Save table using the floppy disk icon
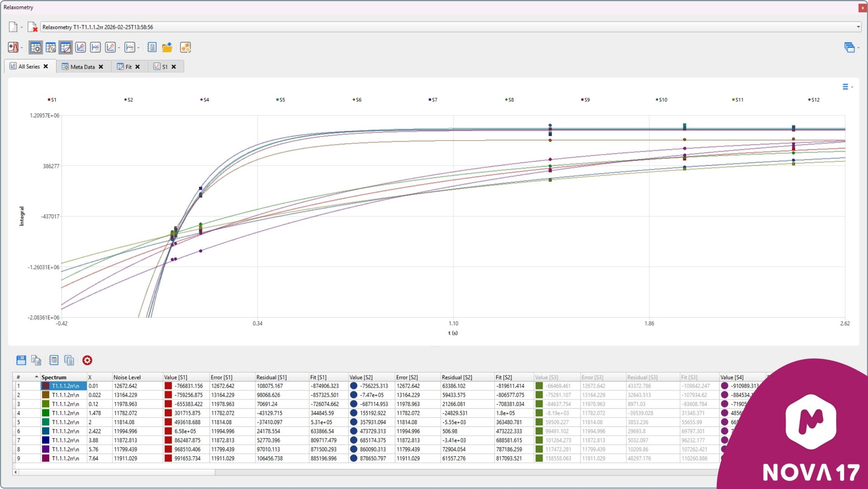 pyautogui.click(x=21, y=360)
